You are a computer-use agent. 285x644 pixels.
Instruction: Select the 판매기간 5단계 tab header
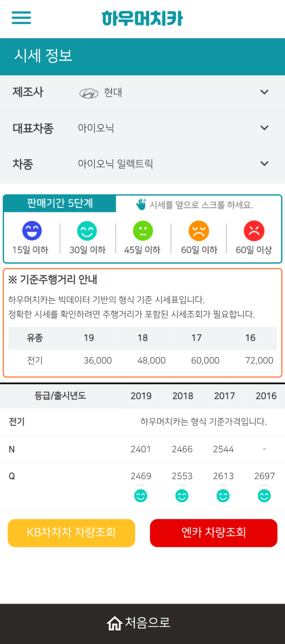click(59, 203)
